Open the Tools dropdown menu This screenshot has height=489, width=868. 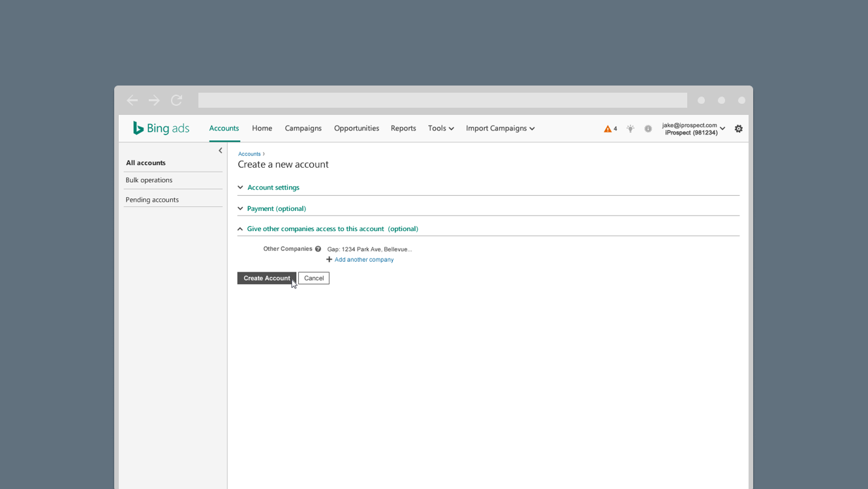click(441, 128)
